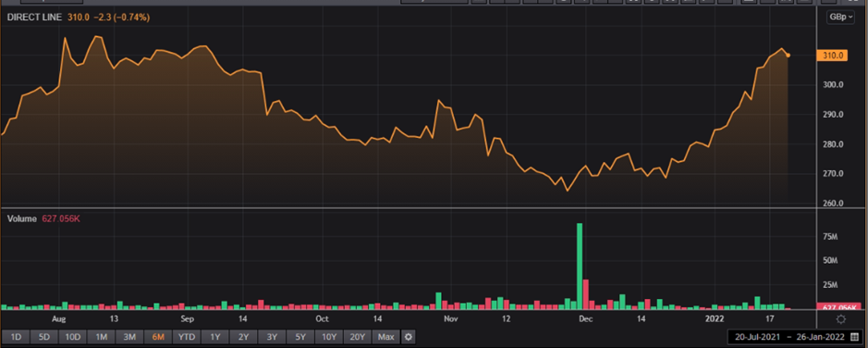Select the last data point dot on price line

point(788,55)
